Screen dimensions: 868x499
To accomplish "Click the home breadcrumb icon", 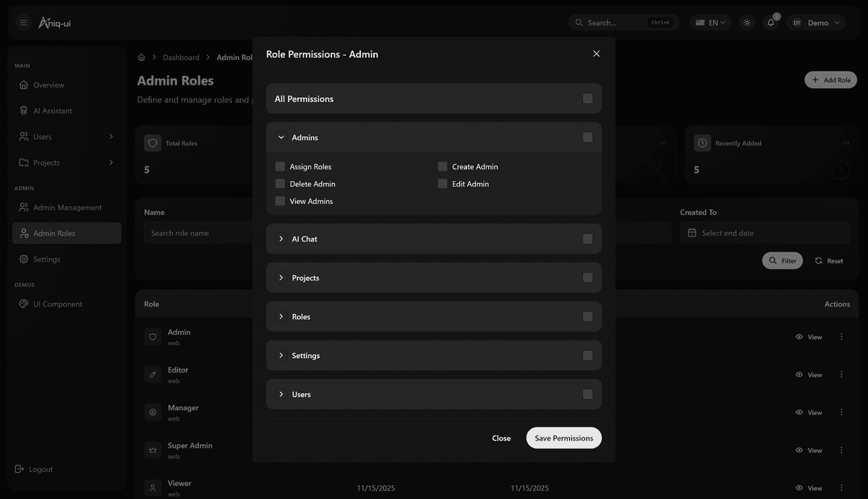I will click(142, 57).
